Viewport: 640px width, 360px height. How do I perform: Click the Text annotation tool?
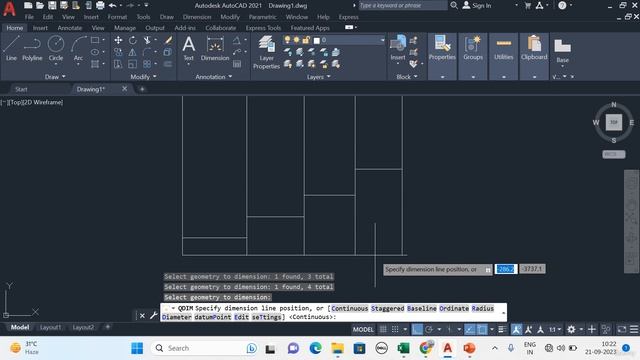(188, 48)
